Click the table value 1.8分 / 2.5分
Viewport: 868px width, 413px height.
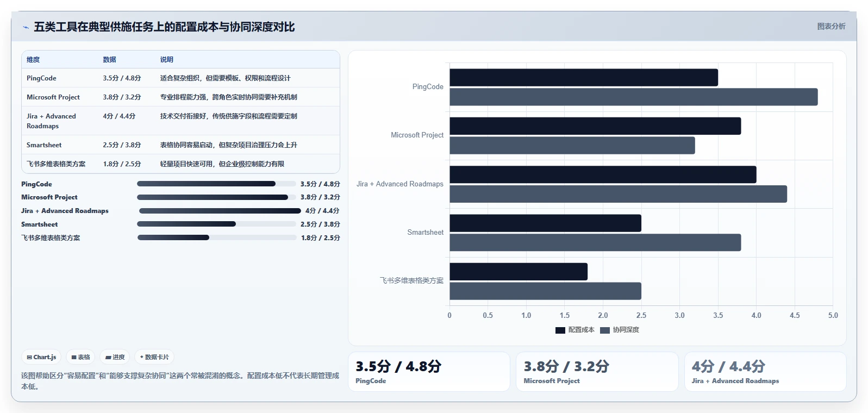point(122,164)
